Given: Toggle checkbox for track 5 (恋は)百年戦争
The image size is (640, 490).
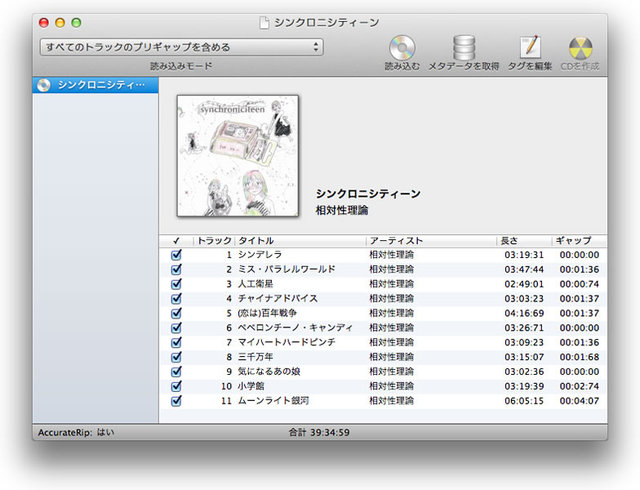Looking at the screenshot, I should tap(176, 313).
